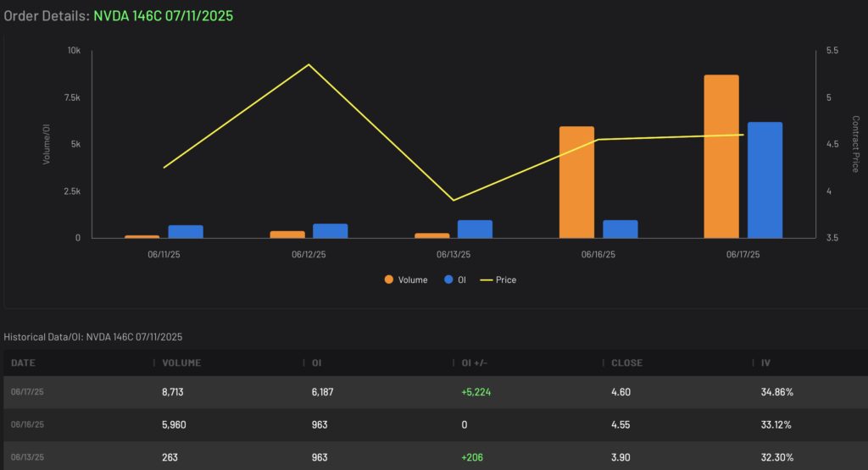Screen dimensions: 868x470
Task: Click the orange volume bar for 06/11/25
Action: (142, 236)
